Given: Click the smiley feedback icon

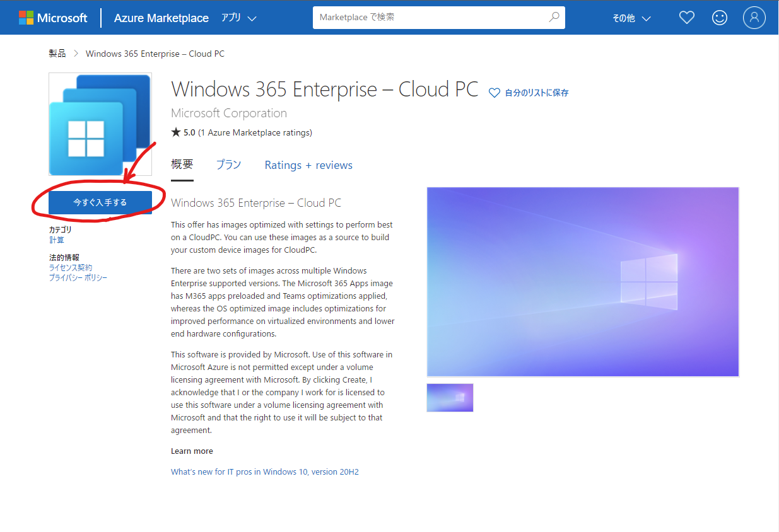Looking at the screenshot, I should coord(720,18).
